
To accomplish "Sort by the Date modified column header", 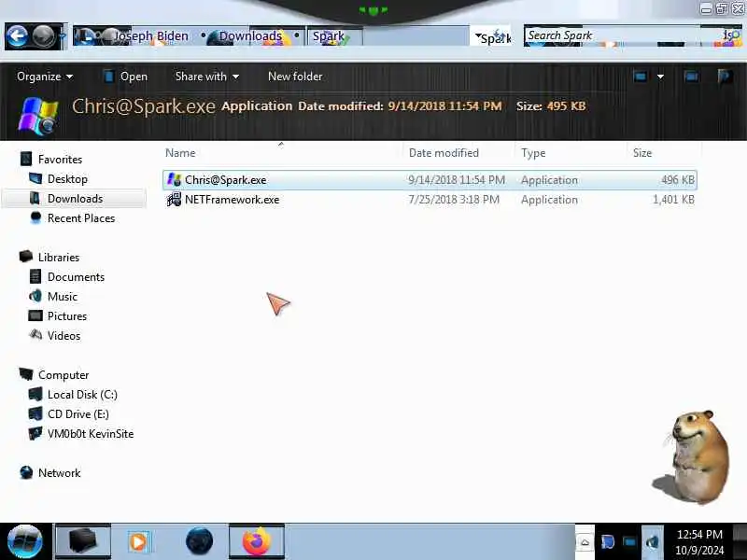I will tap(444, 153).
